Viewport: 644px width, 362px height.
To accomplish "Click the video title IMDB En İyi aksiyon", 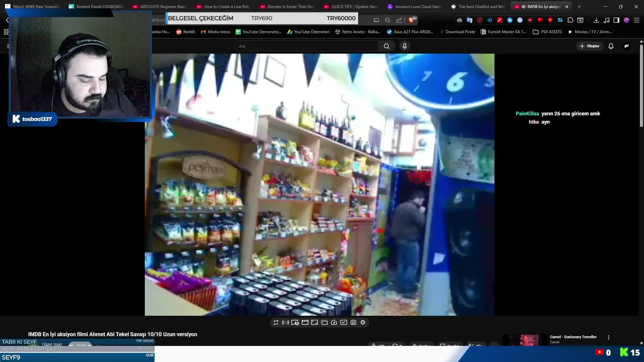I will coord(113,334).
